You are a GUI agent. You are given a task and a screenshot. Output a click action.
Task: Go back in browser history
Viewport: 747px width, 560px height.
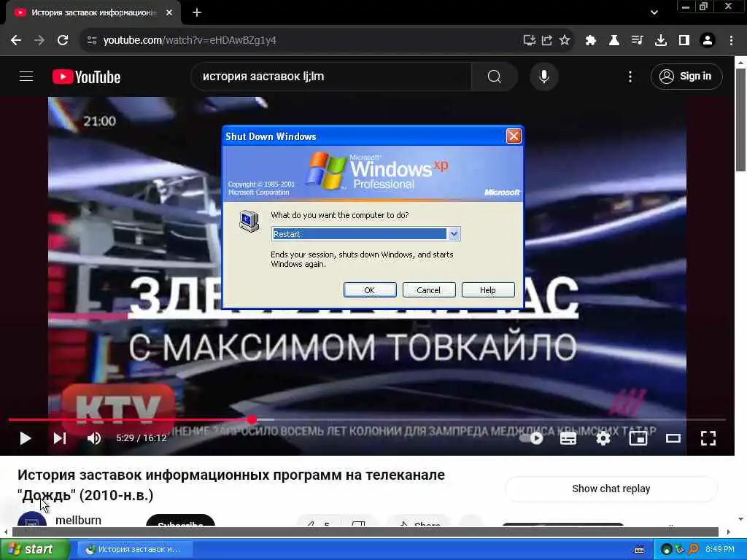tap(16, 40)
